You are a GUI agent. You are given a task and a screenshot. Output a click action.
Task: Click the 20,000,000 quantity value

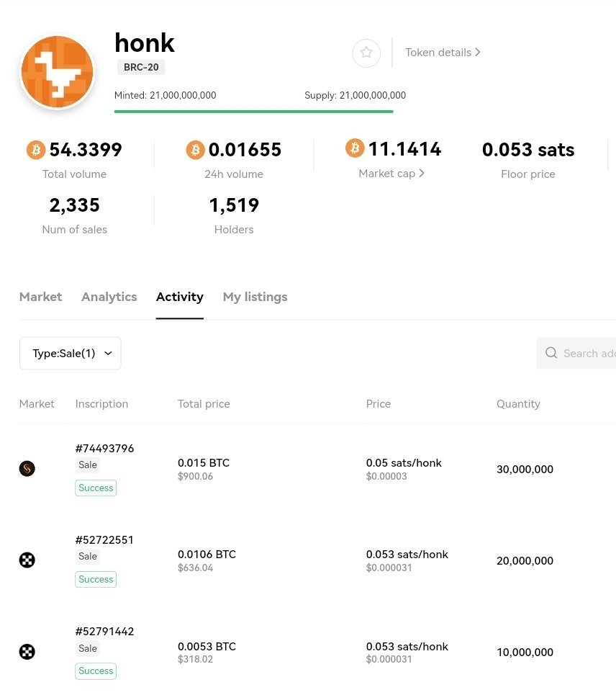(525, 561)
